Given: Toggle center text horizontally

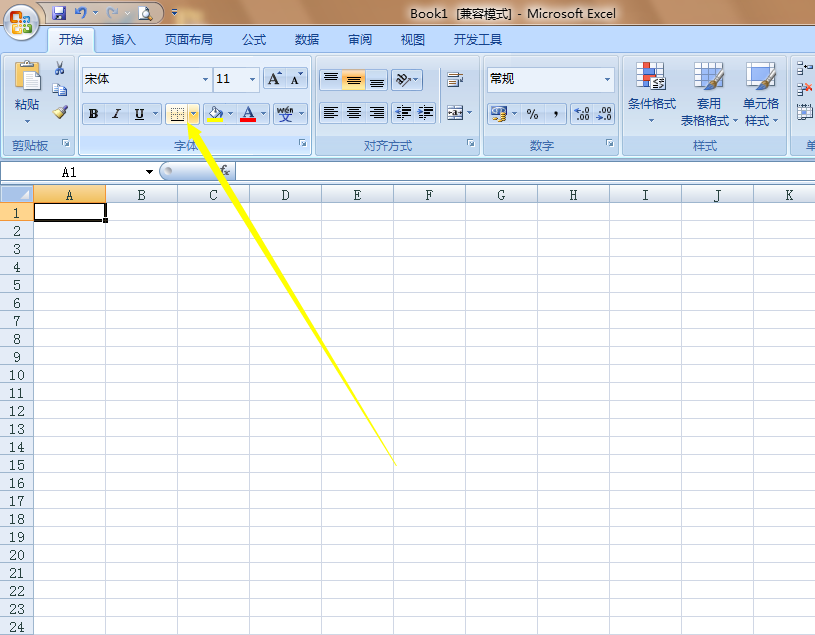Looking at the screenshot, I should (353, 113).
